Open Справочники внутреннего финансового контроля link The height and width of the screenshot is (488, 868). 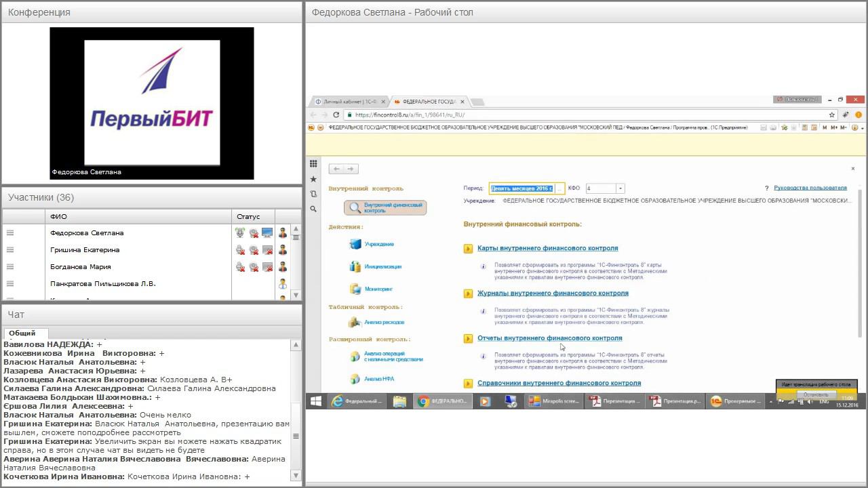[x=559, y=383]
